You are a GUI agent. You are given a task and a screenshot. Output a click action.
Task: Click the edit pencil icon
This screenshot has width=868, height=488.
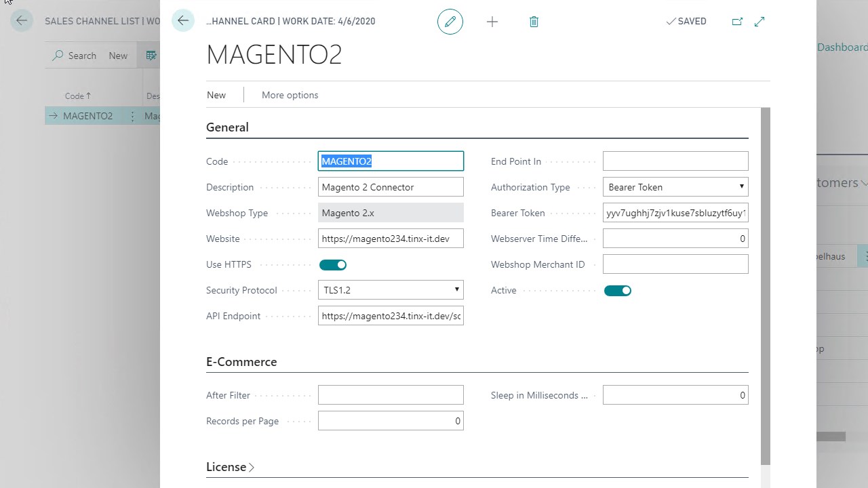450,22
